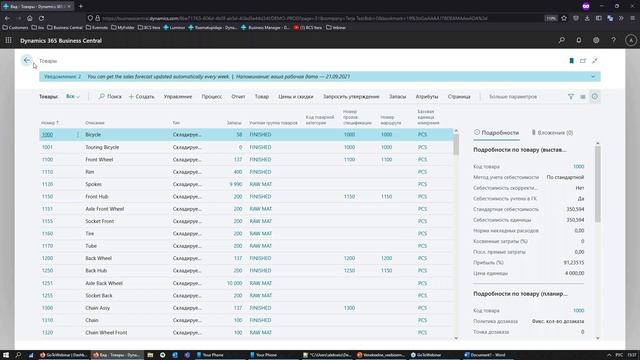Open the Windows Start menu
The image size is (640, 360).
point(6,355)
